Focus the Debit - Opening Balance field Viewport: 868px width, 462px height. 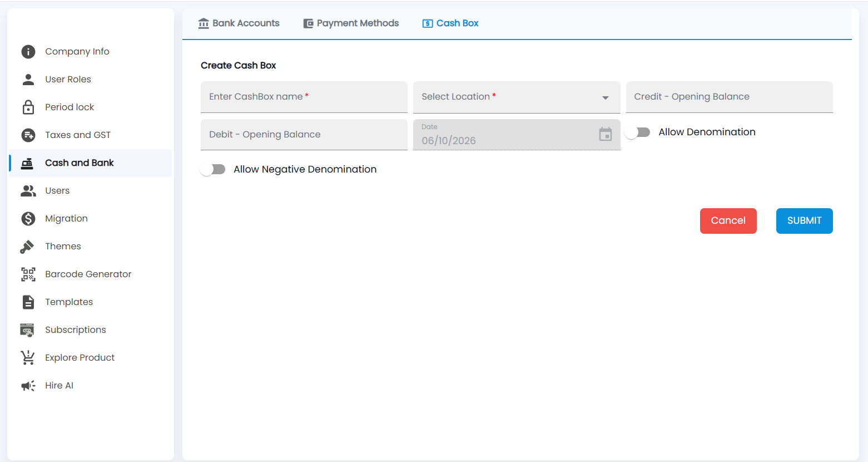(x=304, y=135)
